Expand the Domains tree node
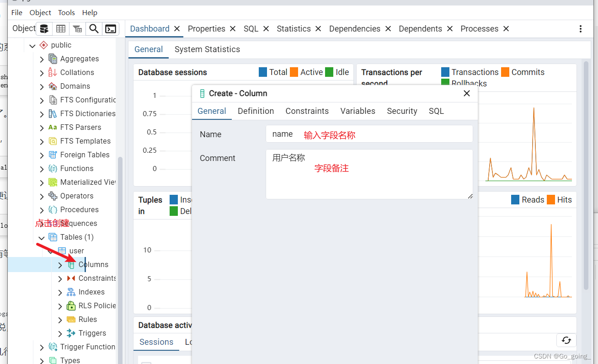 42,86
